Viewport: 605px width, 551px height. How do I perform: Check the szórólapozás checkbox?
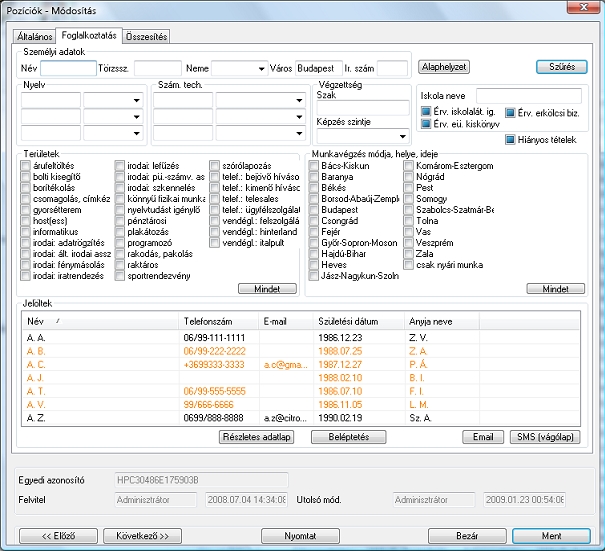click(215, 166)
